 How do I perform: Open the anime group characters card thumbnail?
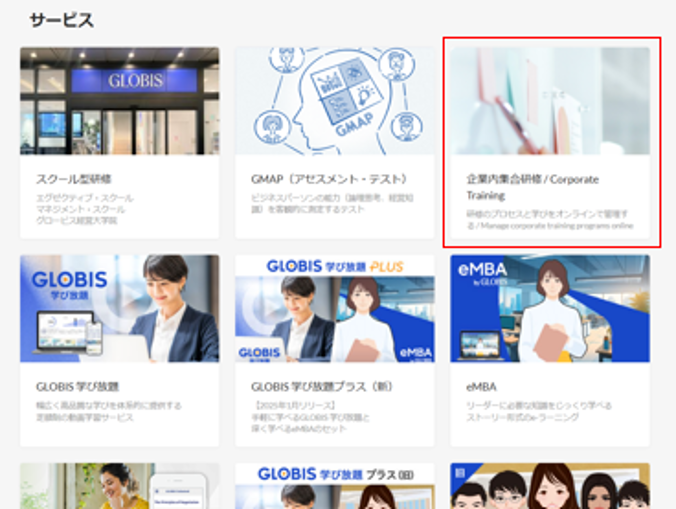[550, 486]
